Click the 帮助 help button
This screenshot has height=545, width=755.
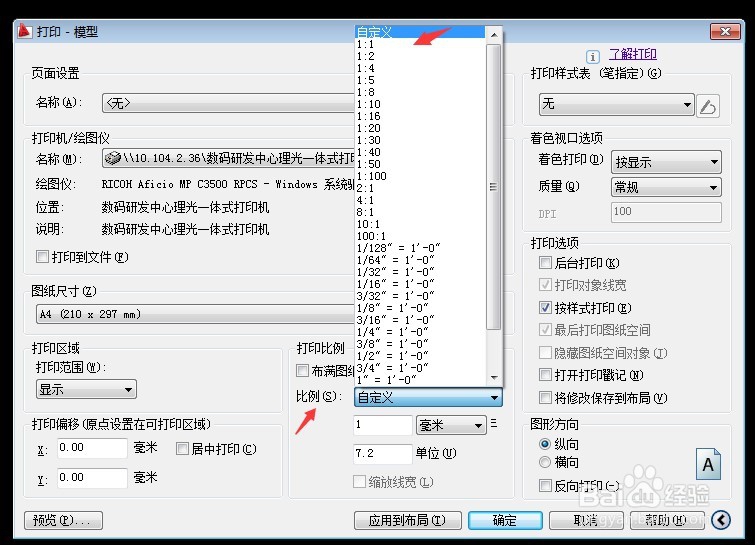click(x=667, y=520)
